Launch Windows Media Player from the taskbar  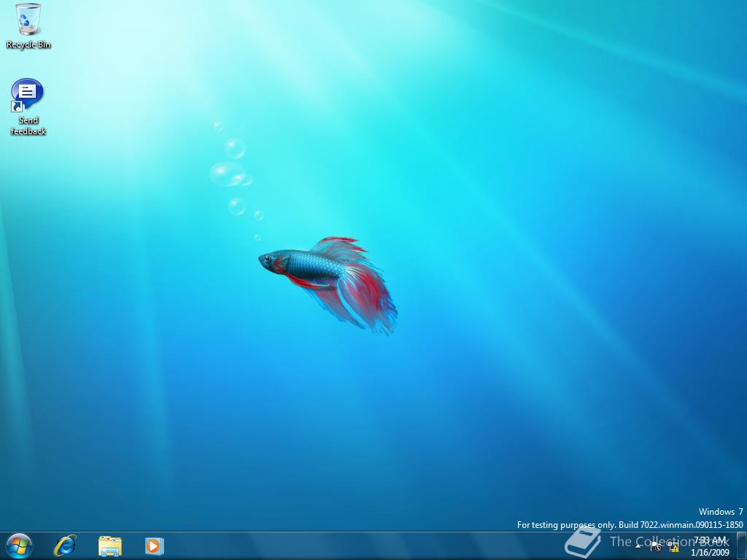154,545
